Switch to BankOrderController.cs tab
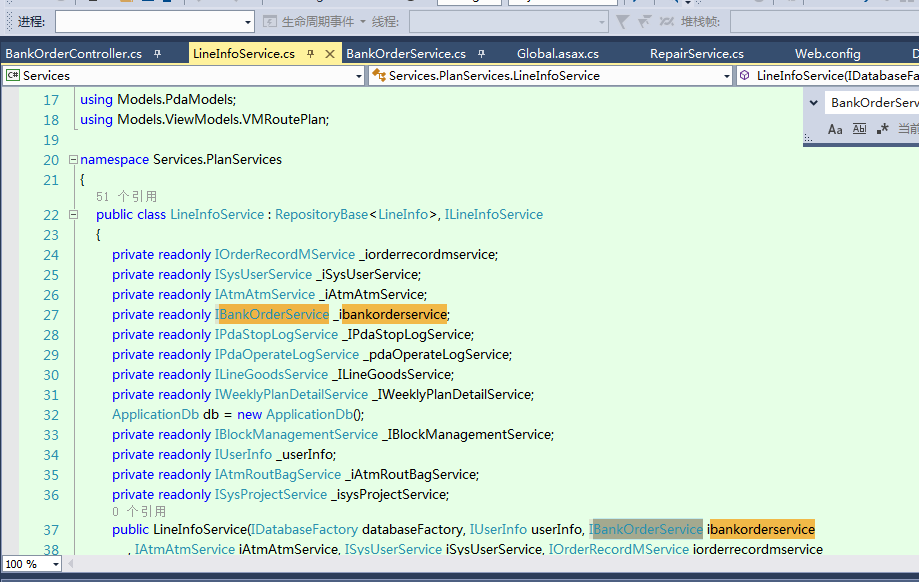Viewport: 919px width, 582px height. (73, 53)
